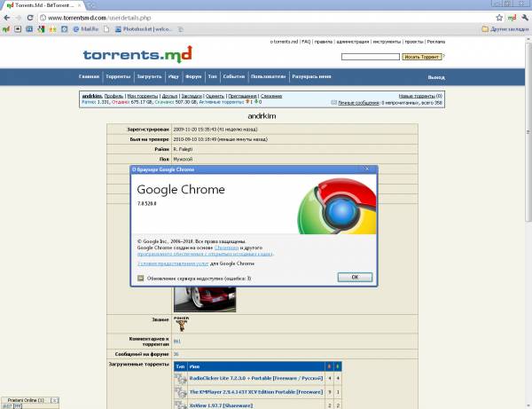Viewport: 532px width, 409px height.
Task: Click the Prieteni Online chat bar
Action: coord(29,400)
